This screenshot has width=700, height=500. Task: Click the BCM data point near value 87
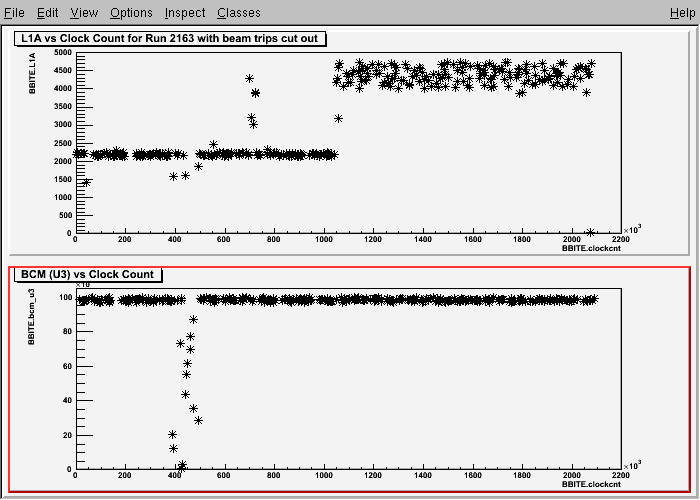[193, 320]
